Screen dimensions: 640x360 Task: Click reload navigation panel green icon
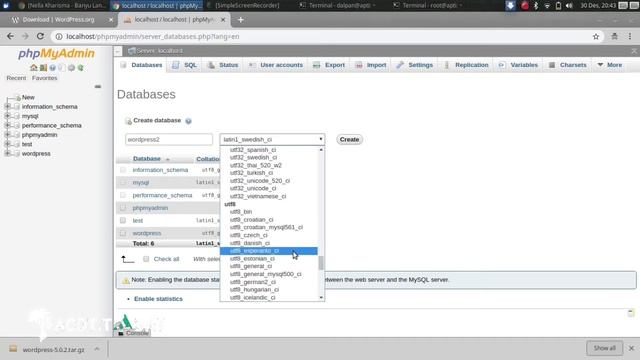pos(80,68)
